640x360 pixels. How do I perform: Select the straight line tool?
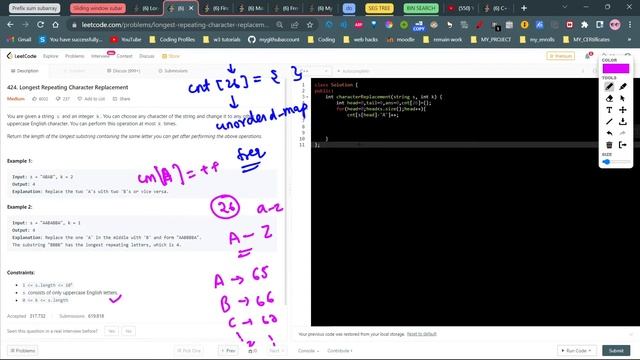click(x=609, y=122)
